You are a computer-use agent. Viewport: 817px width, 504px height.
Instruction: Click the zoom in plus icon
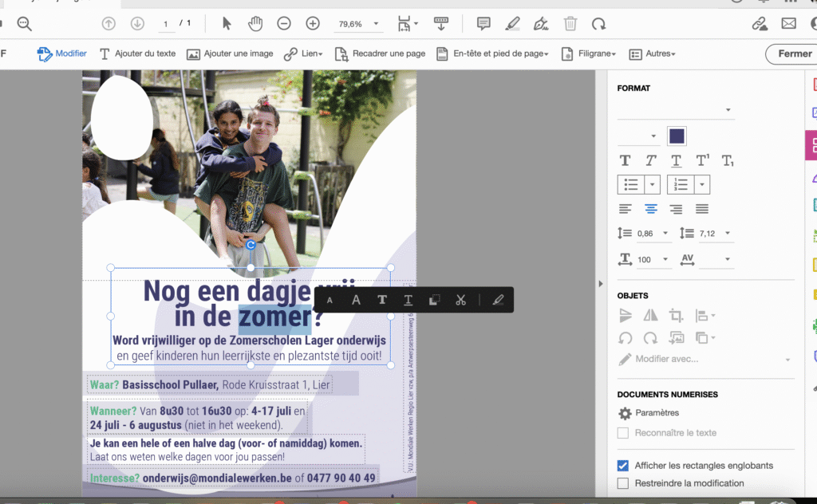pos(313,24)
